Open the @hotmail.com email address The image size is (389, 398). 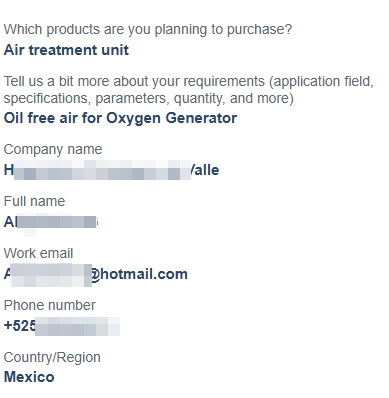tap(96, 274)
